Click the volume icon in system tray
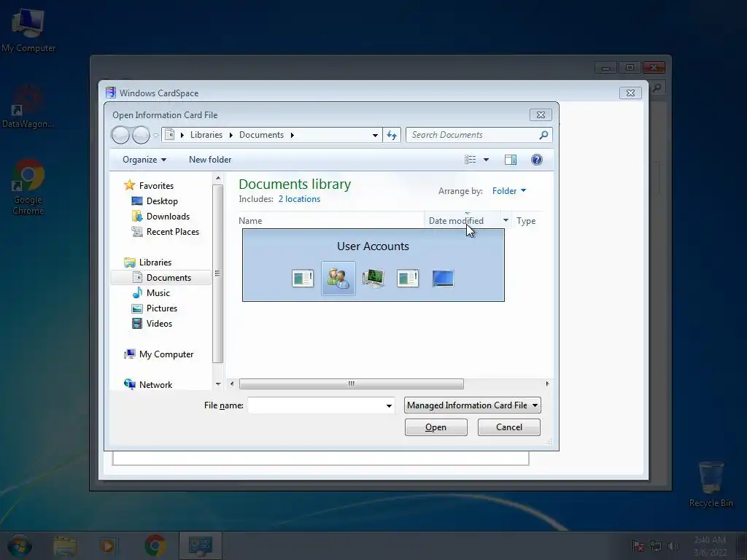Image resolution: width=747 pixels, height=560 pixels. [x=673, y=546]
